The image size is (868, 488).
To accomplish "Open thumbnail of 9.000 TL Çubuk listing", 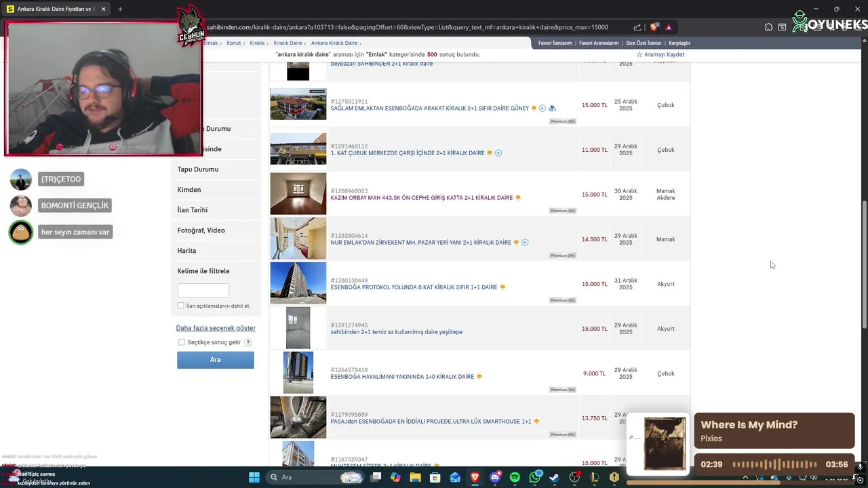I will pos(298,372).
